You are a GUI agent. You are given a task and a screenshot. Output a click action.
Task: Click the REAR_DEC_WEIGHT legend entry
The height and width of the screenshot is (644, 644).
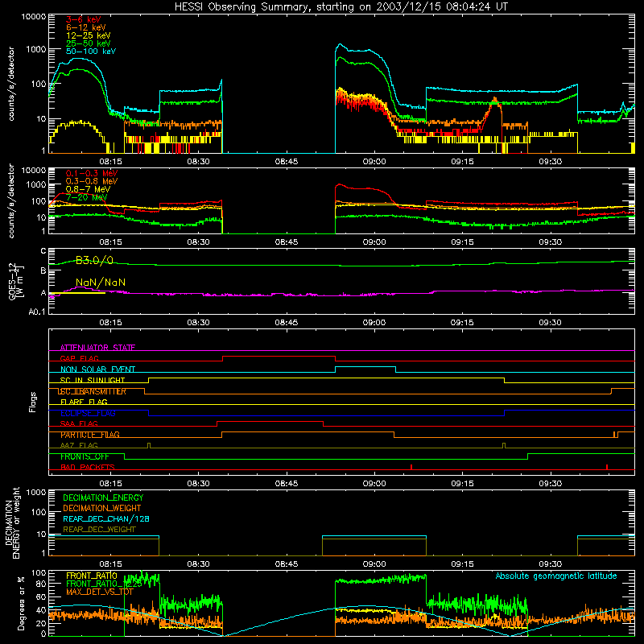click(99, 530)
